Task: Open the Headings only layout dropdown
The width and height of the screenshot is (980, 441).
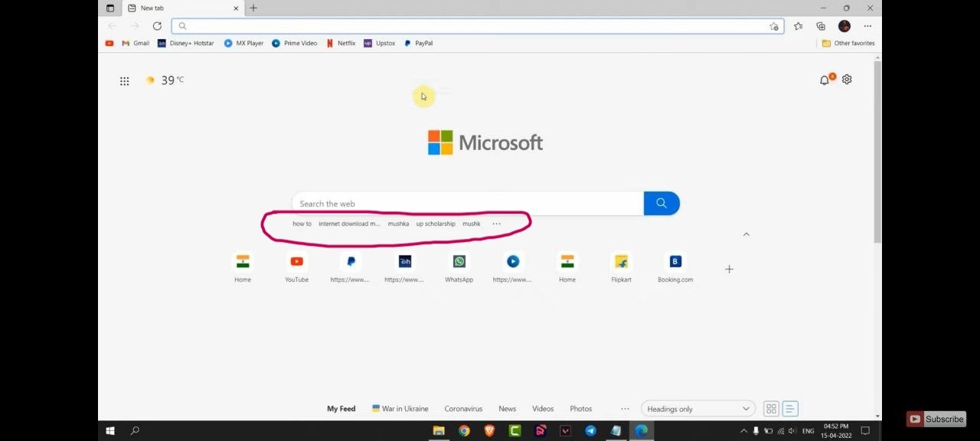Action: pyautogui.click(x=697, y=409)
